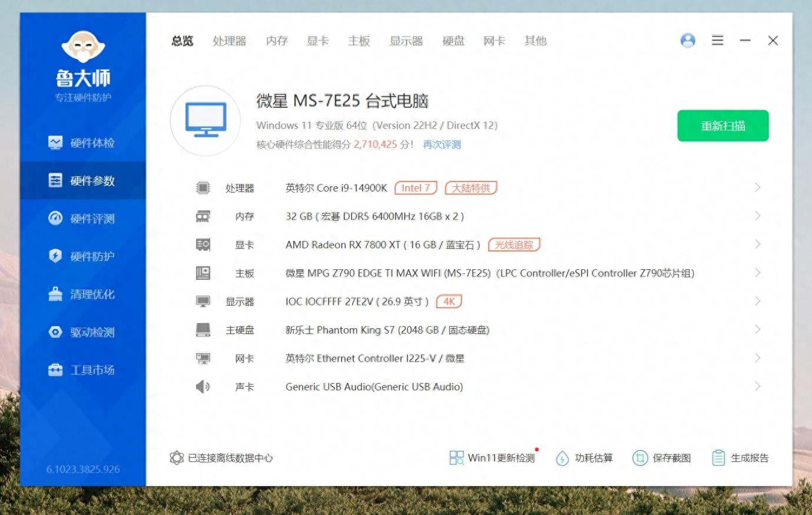
Task: Switch to the 显示器 tab
Action: pos(406,41)
